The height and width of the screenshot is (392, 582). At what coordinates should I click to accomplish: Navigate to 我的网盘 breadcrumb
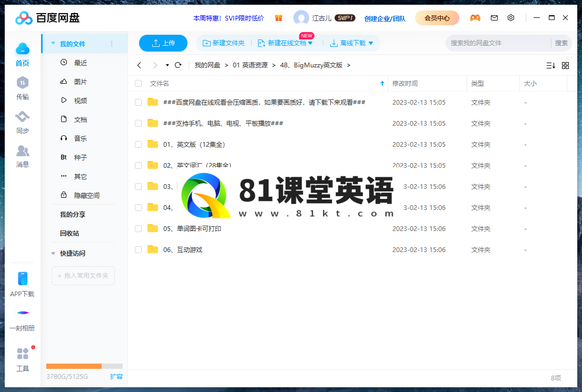[207, 65]
